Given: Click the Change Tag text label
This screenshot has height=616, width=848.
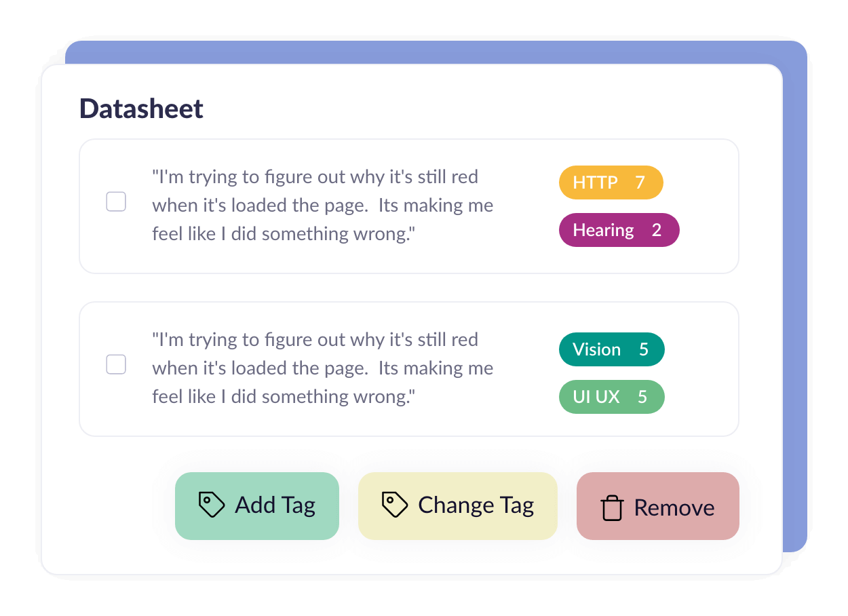Looking at the screenshot, I should (476, 505).
